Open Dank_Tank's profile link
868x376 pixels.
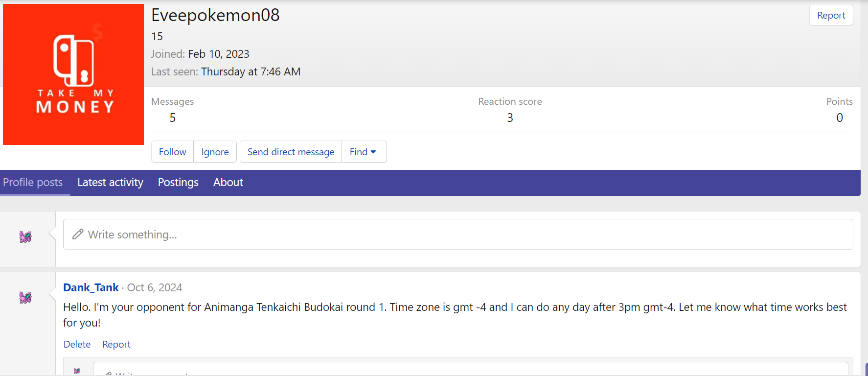[x=91, y=287]
